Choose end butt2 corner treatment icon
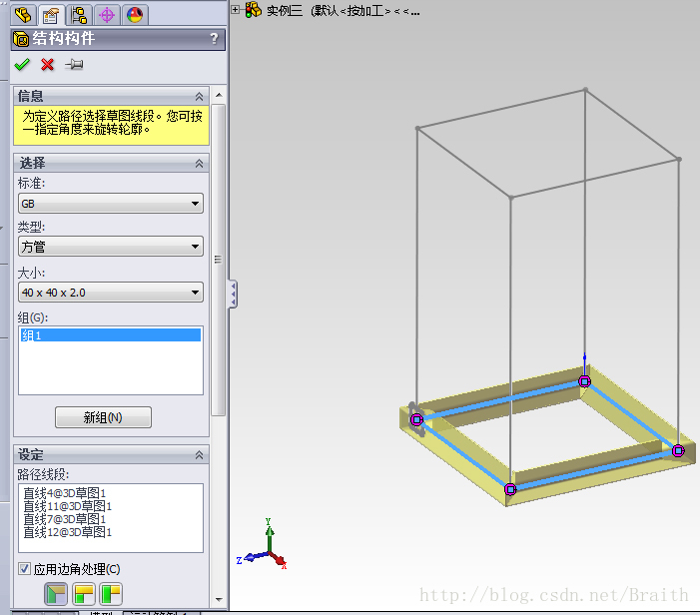 coord(111,594)
